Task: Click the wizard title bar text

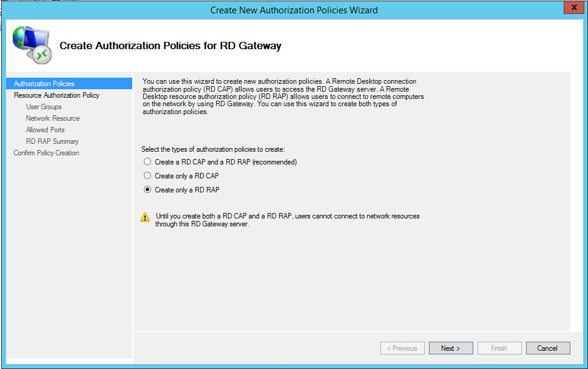Action: pyautogui.click(x=294, y=10)
